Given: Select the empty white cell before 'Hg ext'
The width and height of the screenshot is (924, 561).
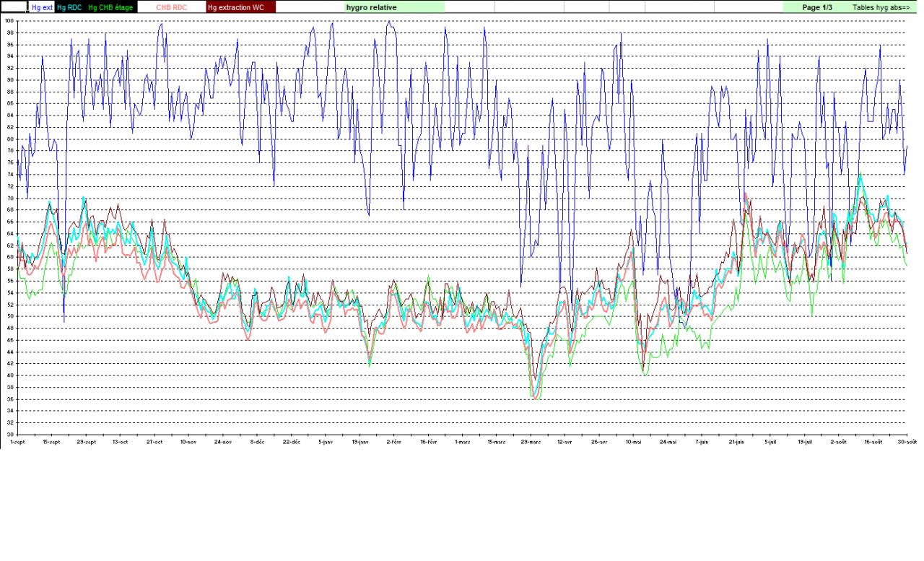Looking at the screenshot, I should tap(14, 7).
